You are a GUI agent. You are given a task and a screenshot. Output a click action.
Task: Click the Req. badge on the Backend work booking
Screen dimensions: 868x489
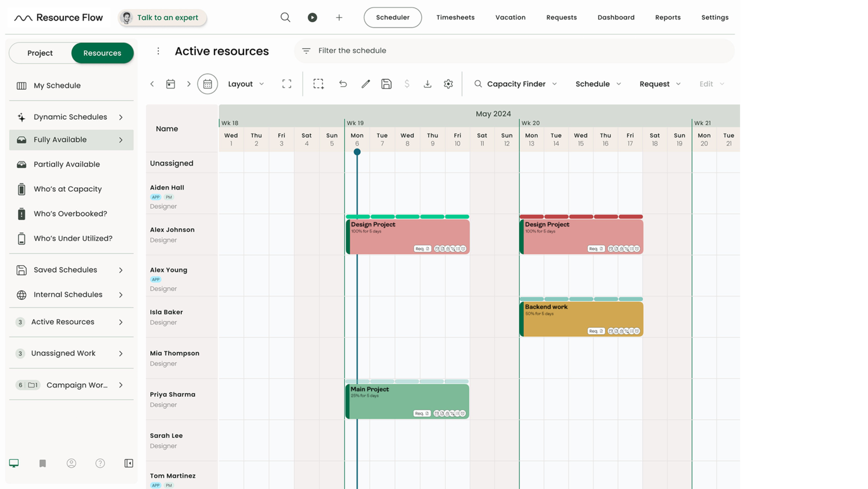click(595, 331)
